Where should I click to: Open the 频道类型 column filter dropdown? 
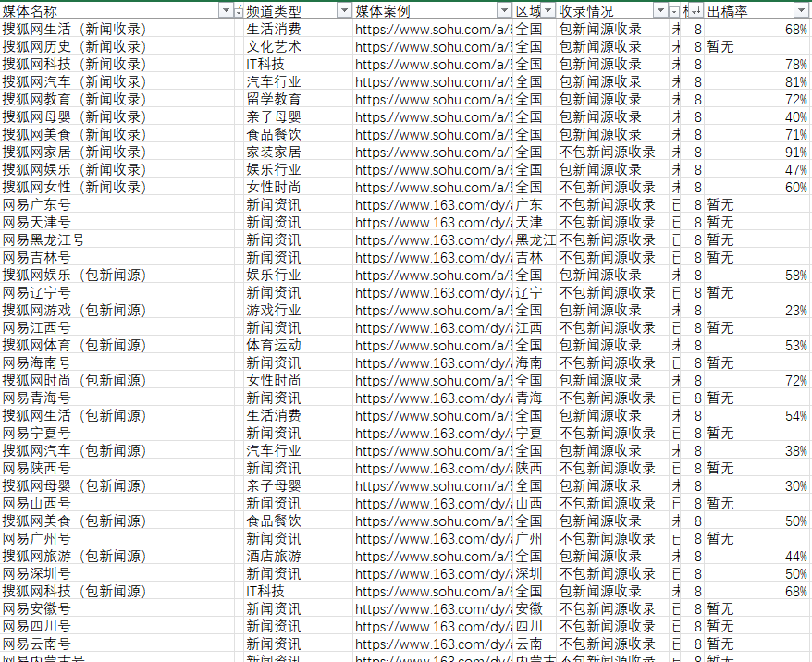coord(341,10)
